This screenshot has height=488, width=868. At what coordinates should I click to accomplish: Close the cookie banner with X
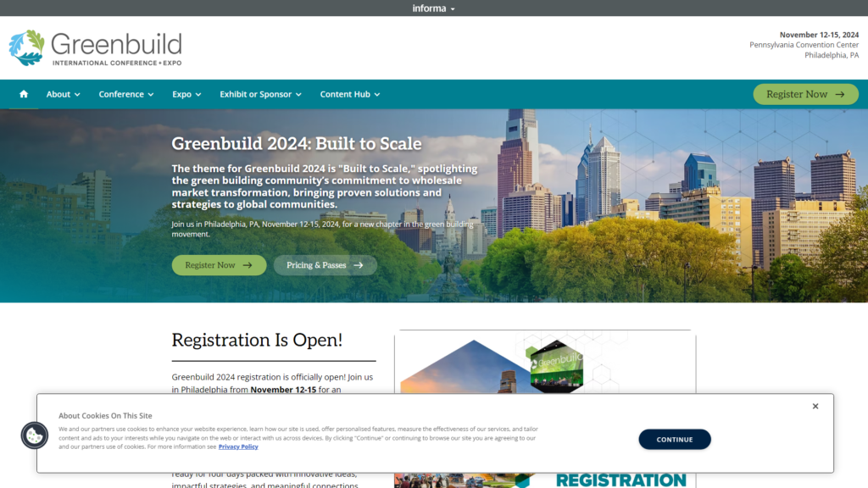coord(815,406)
